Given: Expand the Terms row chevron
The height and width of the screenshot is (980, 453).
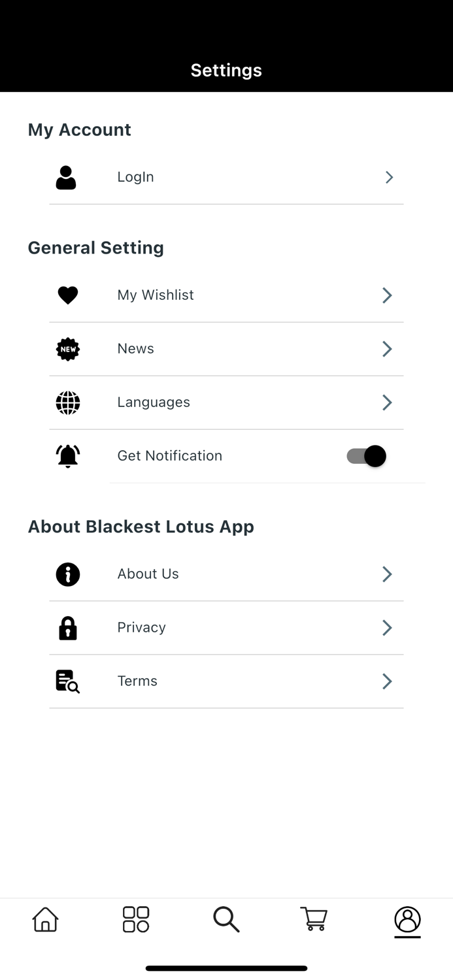Looking at the screenshot, I should (386, 681).
